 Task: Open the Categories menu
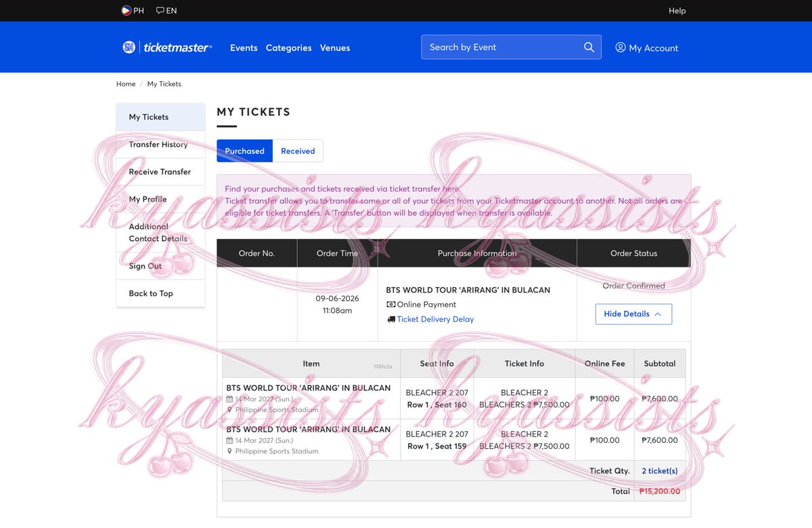coord(289,48)
